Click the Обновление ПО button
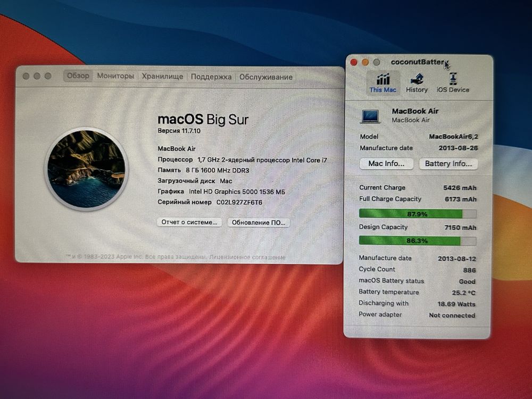The image size is (532, 399). [x=258, y=222]
